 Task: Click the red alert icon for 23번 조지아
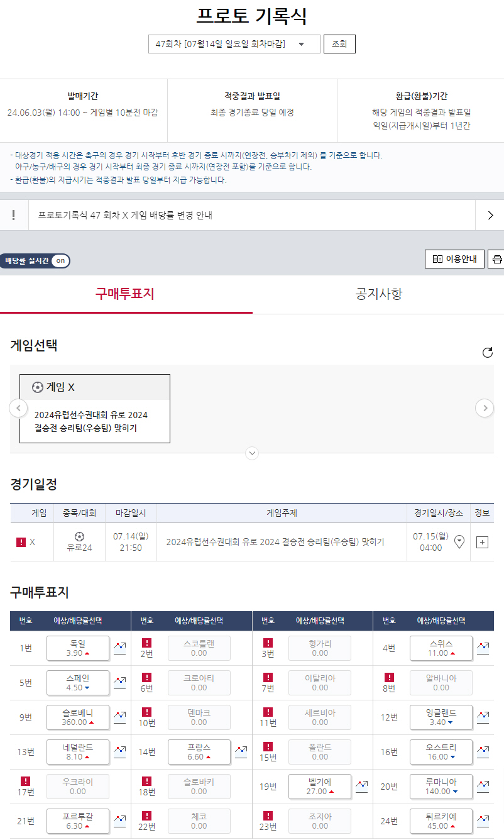coord(268,815)
